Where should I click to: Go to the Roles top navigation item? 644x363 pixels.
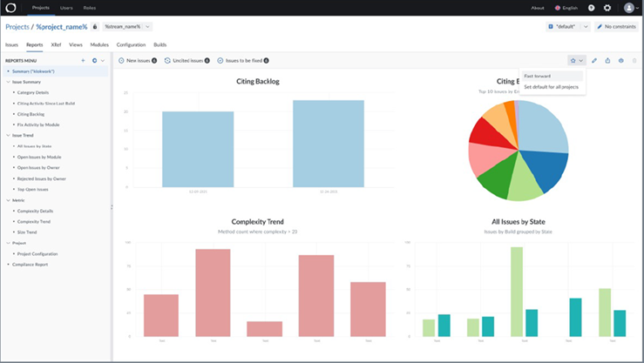click(90, 8)
